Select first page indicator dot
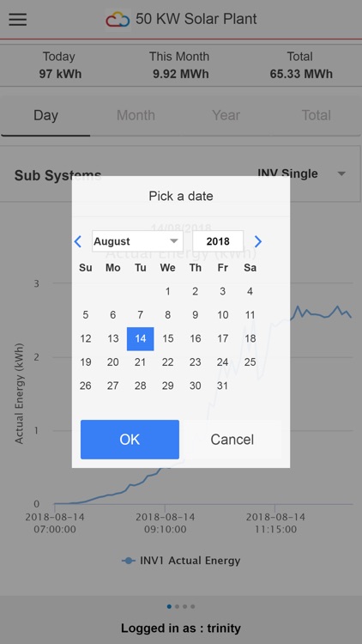The width and height of the screenshot is (362, 644). [x=169, y=606]
